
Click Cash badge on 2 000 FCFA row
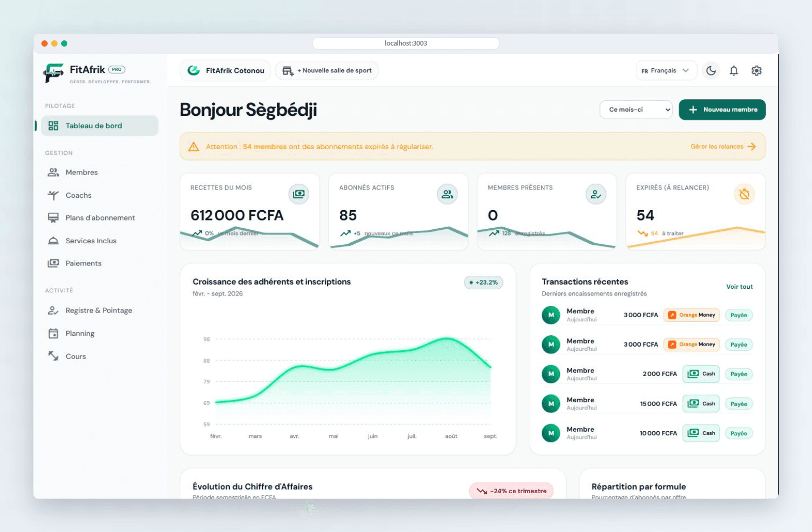701,374
